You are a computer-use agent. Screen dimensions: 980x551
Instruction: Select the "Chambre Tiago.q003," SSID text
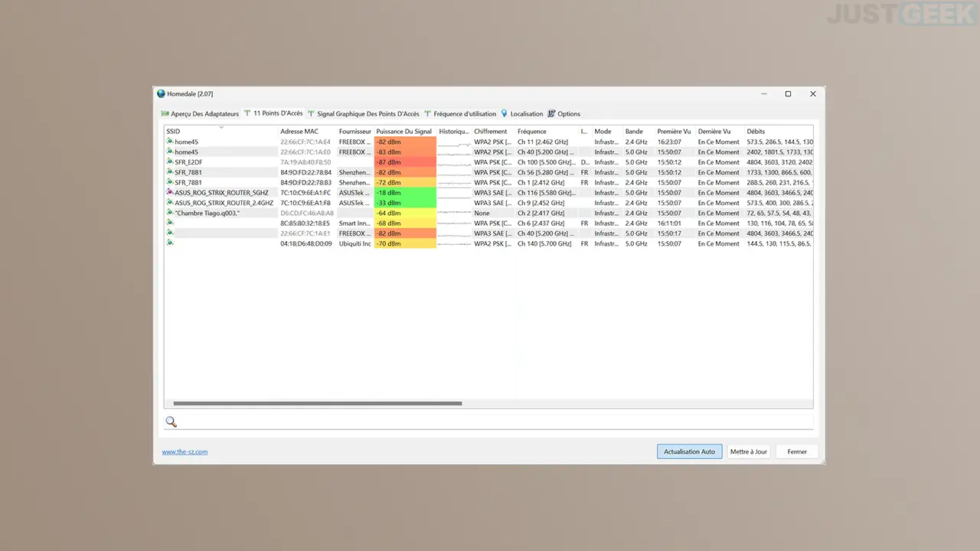207,213
